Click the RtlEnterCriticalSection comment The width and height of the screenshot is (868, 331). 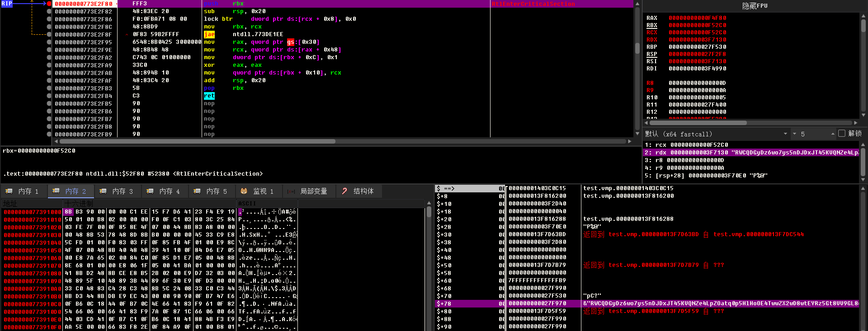click(533, 4)
